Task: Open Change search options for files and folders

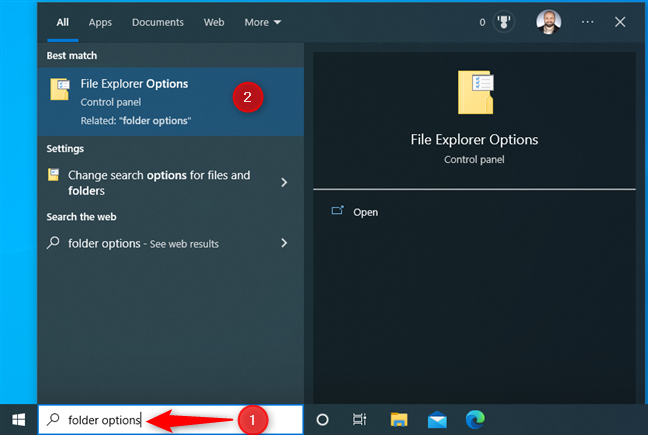Action: (x=171, y=183)
